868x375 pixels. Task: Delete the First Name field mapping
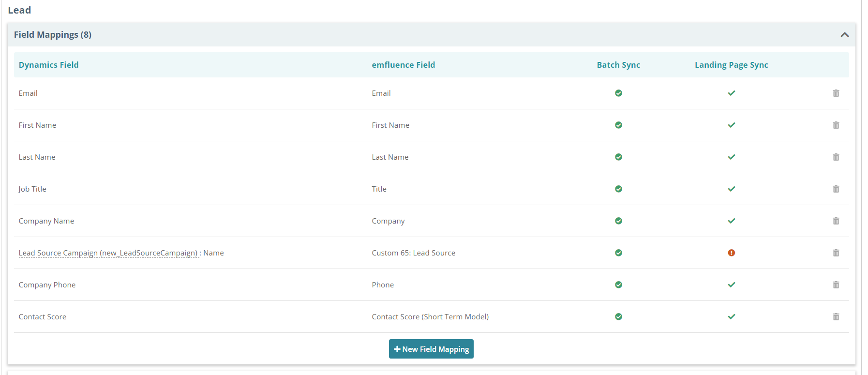836,125
